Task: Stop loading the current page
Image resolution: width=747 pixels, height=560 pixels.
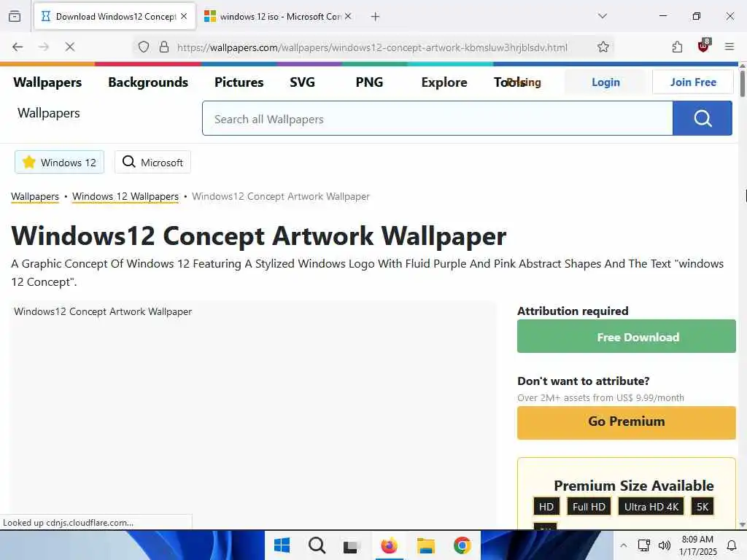Action: [x=69, y=47]
